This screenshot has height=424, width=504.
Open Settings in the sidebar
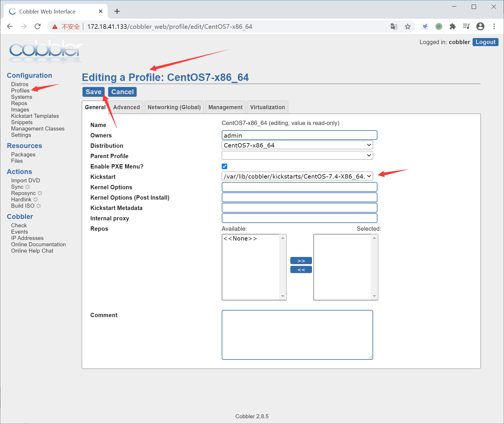click(21, 135)
